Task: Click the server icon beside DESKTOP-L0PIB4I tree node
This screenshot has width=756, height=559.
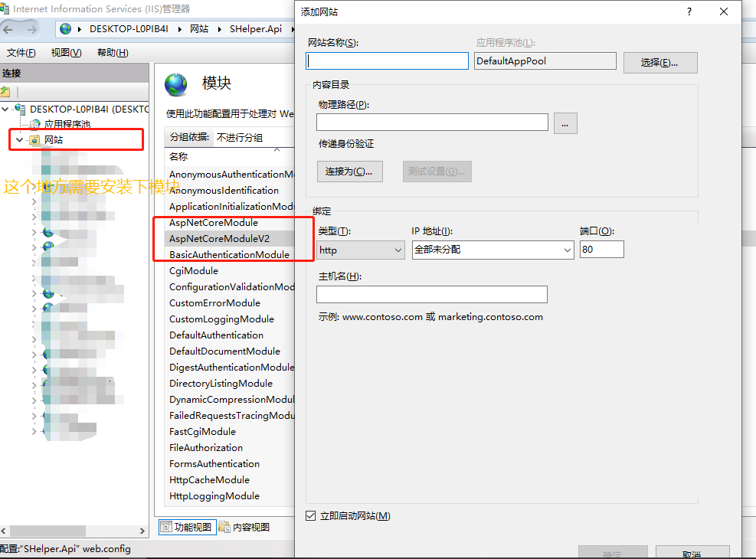Action: pyautogui.click(x=20, y=109)
